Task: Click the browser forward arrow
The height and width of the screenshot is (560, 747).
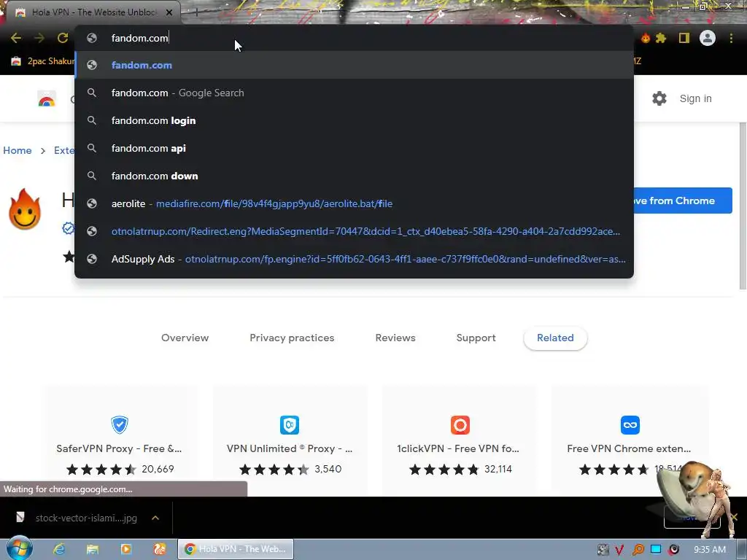Action: 39,38
